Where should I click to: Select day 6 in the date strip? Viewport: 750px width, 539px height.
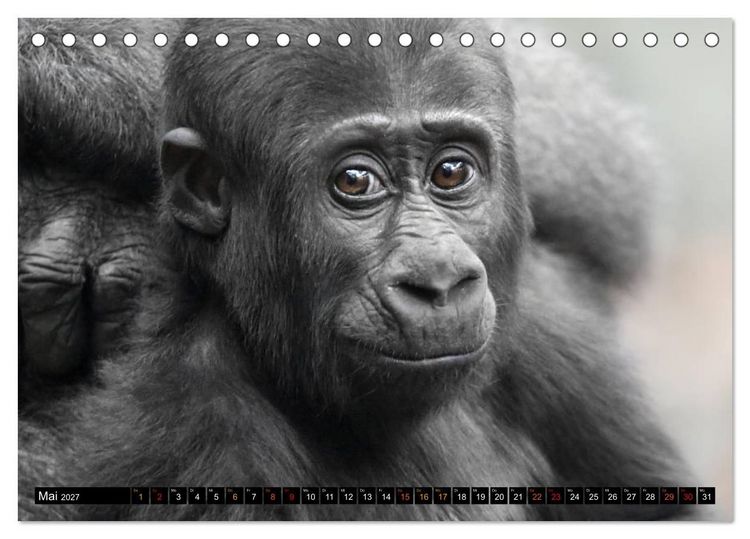(234, 496)
